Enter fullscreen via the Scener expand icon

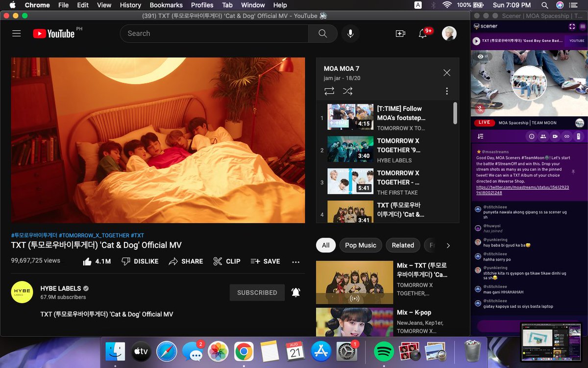tap(572, 26)
